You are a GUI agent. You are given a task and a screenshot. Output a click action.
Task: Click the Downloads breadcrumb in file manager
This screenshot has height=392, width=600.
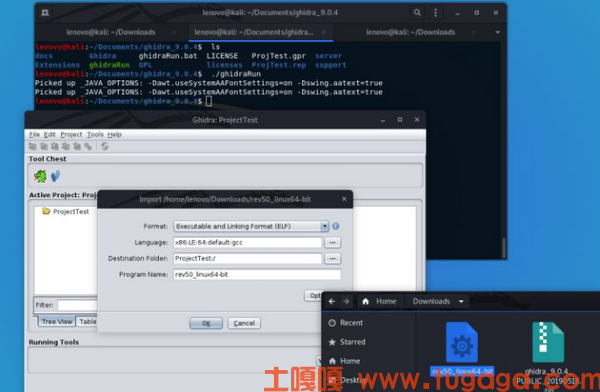click(x=431, y=302)
